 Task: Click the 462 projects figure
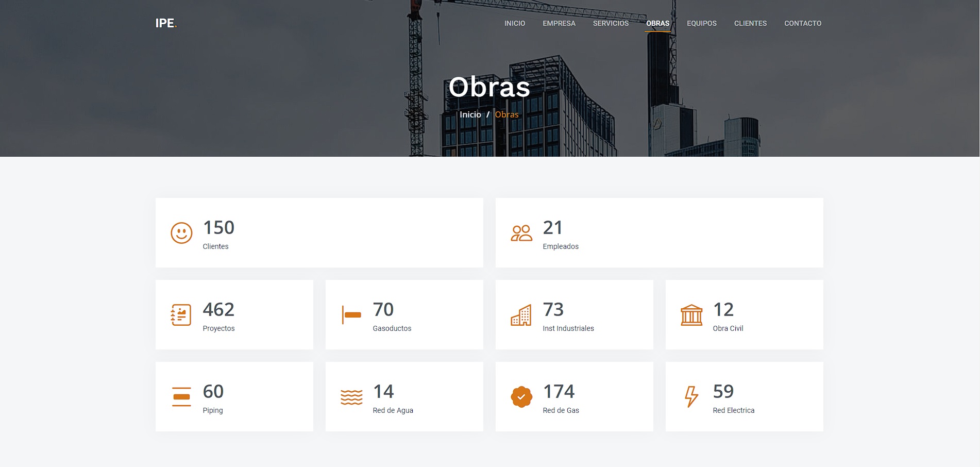218,310
